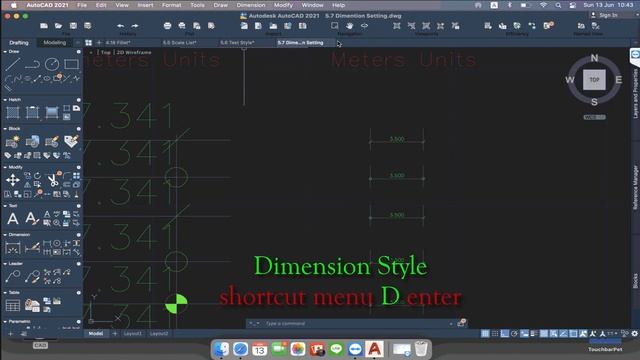Open the Dimension Style tool with brush
The width and height of the screenshot is (640, 360).
[32, 248]
